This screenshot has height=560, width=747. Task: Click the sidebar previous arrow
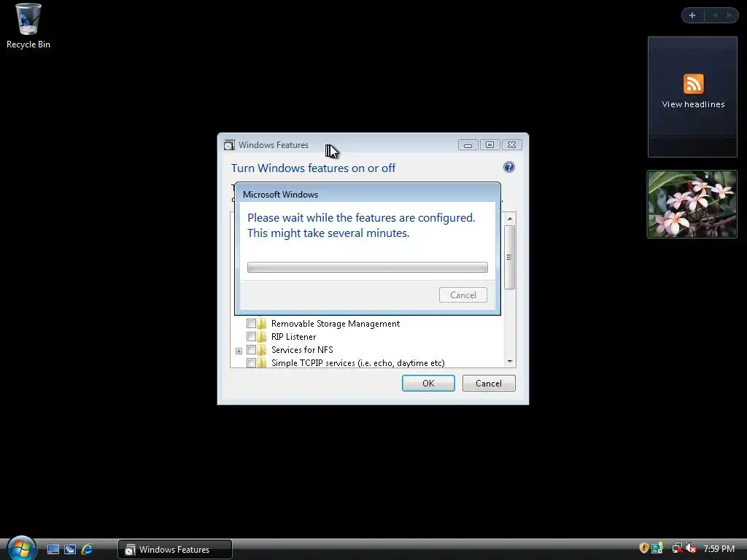pyautogui.click(x=715, y=15)
